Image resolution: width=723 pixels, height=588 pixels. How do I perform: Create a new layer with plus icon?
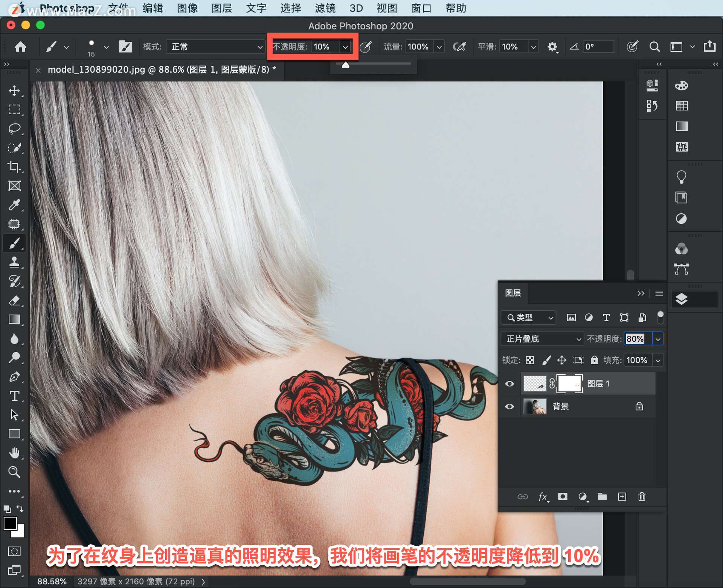point(622,496)
